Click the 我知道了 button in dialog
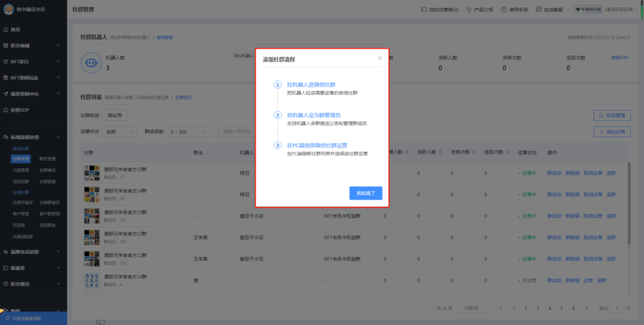Viewport: 644px width, 325px height. pyautogui.click(x=366, y=193)
